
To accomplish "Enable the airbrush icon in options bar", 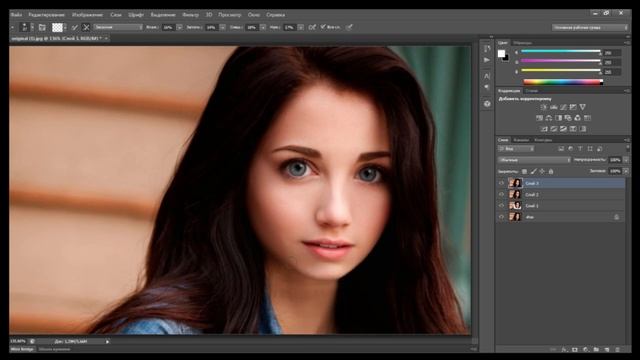I will [x=312, y=27].
